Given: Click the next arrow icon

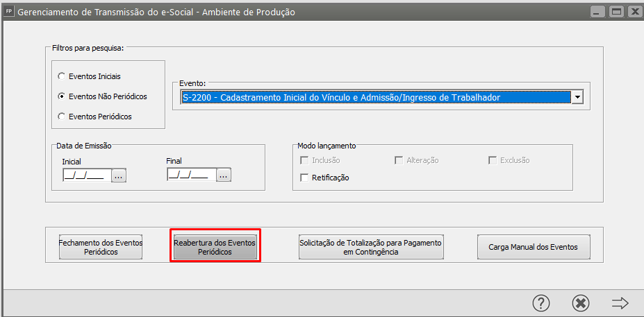Looking at the screenshot, I should coord(620,303).
